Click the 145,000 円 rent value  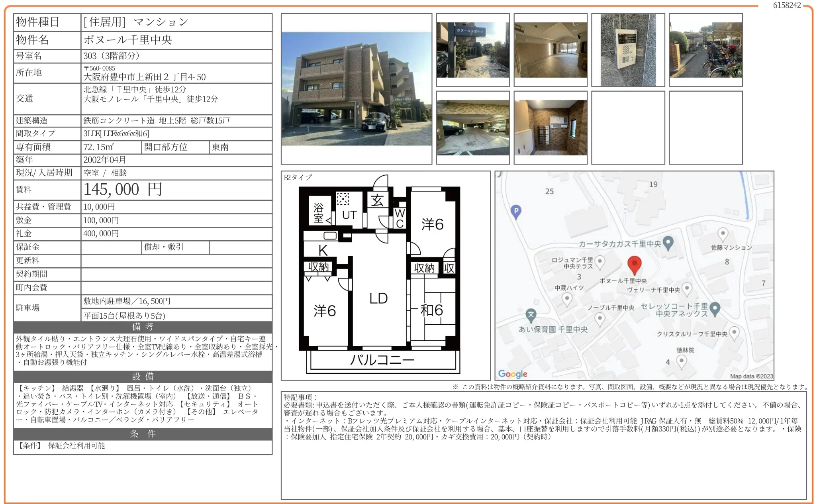tap(123, 190)
